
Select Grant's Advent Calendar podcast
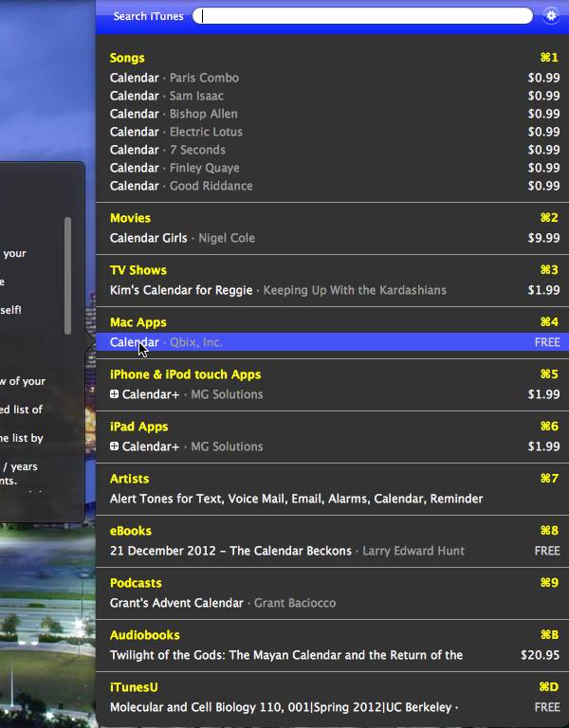[x=333, y=603]
